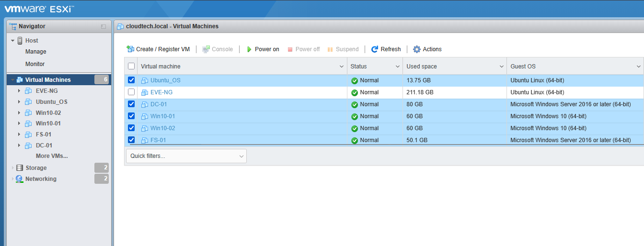Select Virtual Machines in Navigator
This screenshot has height=246, width=644.
[48, 80]
